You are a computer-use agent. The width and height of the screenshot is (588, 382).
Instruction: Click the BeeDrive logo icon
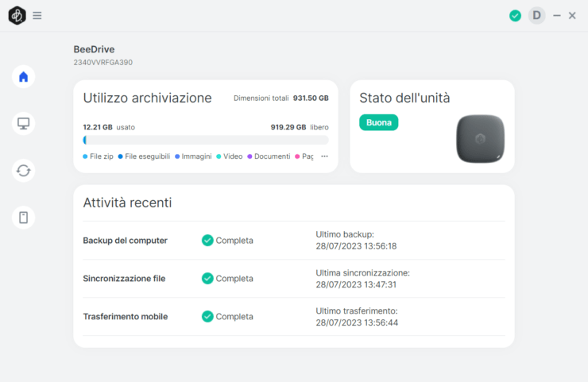click(x=17, y=15)
